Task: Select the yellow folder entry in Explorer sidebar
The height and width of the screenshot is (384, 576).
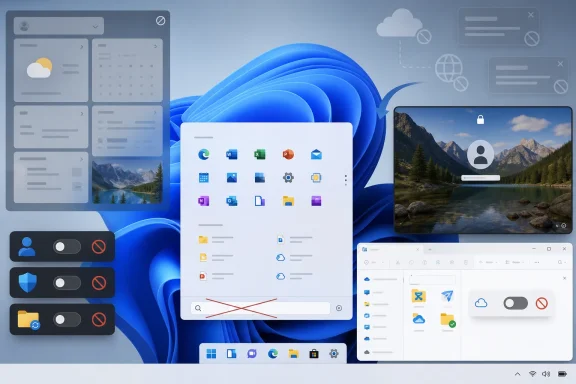Action: click(376, 304)
